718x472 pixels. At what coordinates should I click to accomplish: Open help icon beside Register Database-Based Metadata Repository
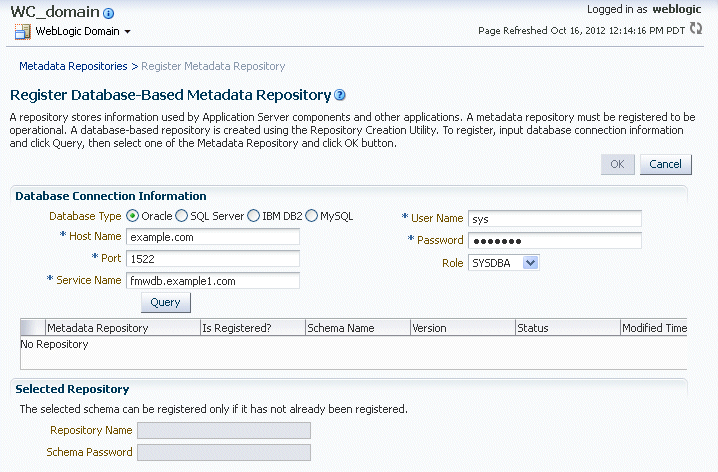pyautogui.click(x=340, y=95)
